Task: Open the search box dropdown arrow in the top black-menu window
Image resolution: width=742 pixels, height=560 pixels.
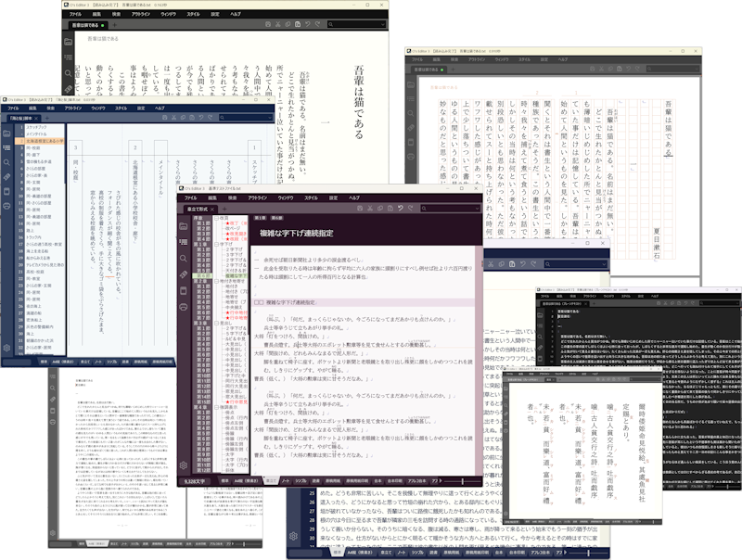Action: pyautogui.click(x=382, y=24)
